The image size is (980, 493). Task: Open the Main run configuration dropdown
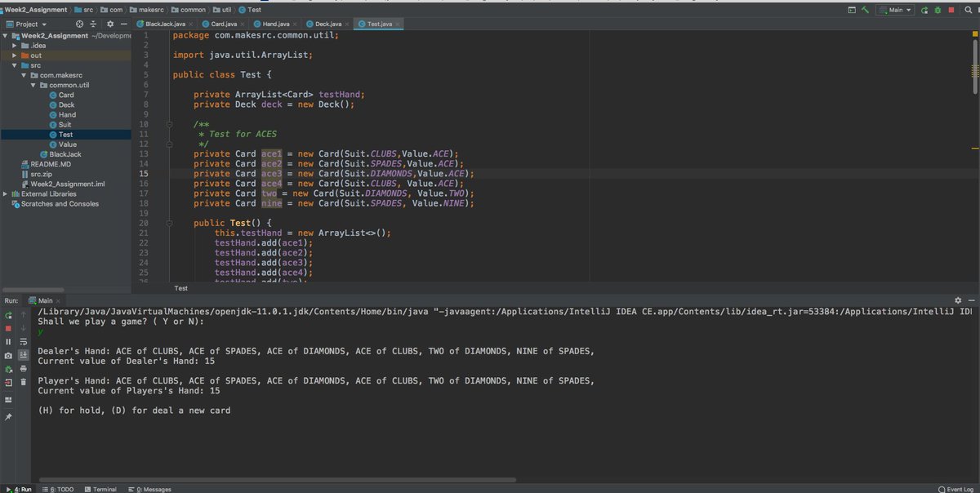point(895,10)
